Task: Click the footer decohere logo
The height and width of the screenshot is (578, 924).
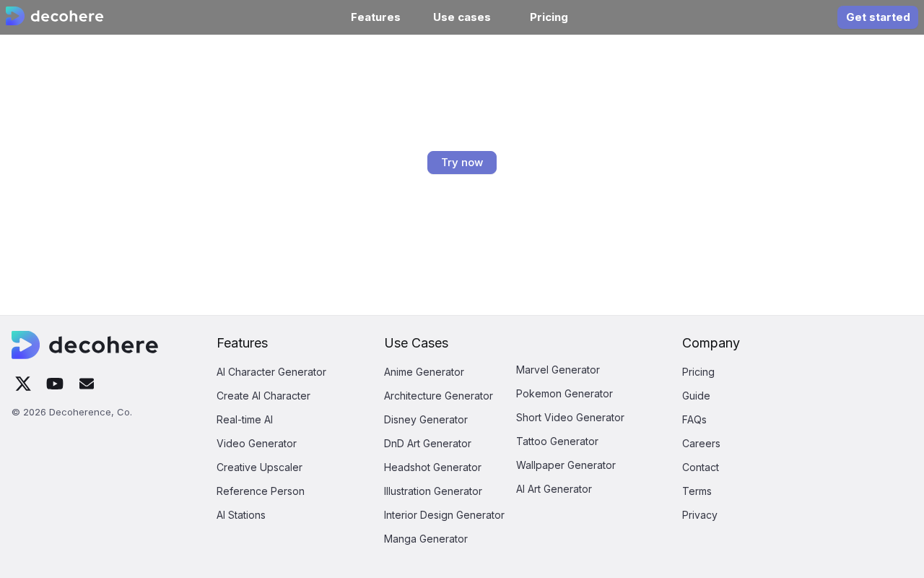Action: (x=85, y=345)
